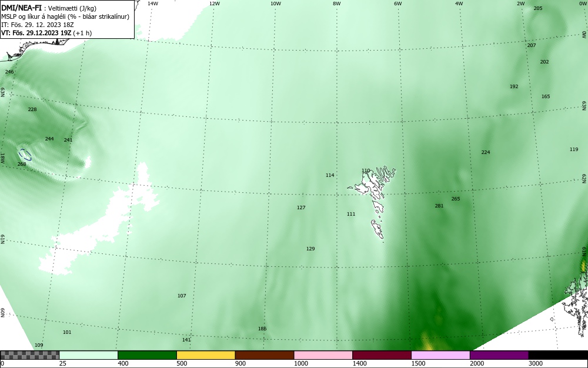Click the map value 244
The height and width of the screenshot is (368, 588).
[x=49, y=139]
